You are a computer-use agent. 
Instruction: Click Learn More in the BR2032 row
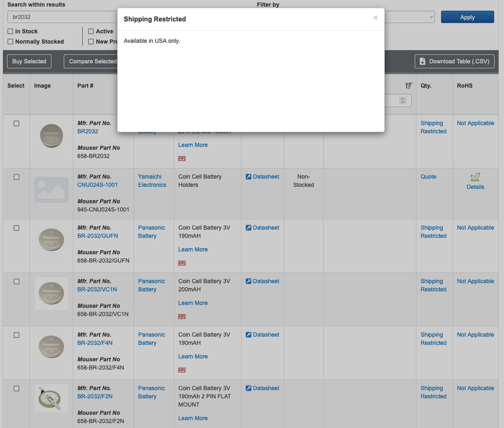[x=193, y=145]
